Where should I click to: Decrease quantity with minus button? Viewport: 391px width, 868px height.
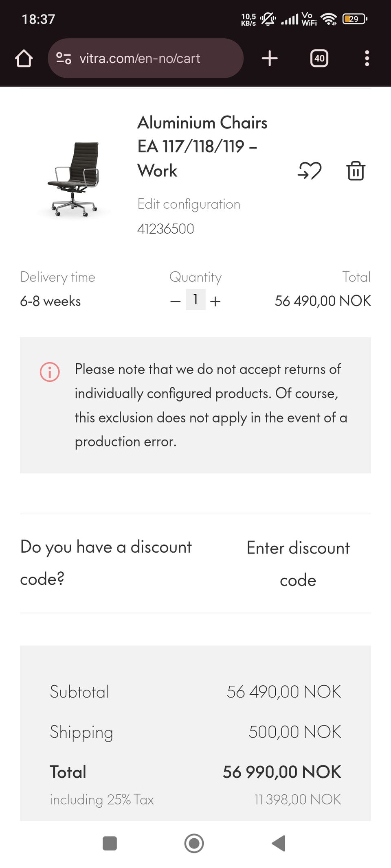pyautogui.click(x=176, y=302)
